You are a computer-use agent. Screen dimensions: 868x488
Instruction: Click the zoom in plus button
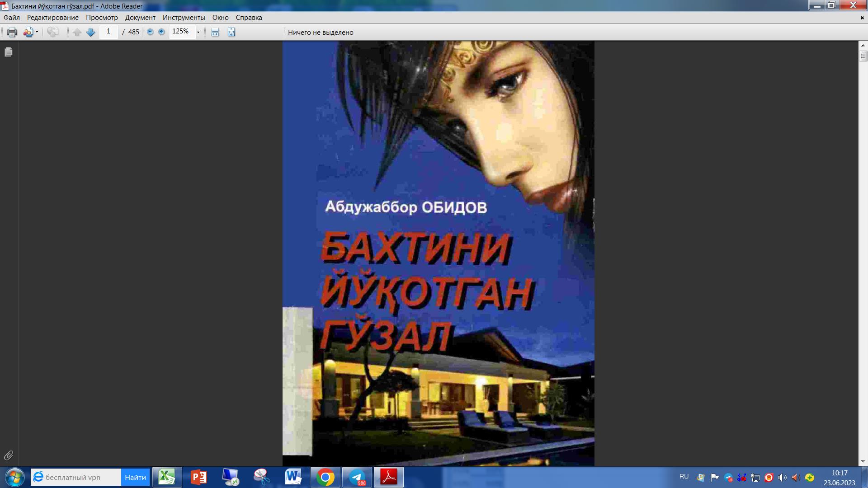(x=161, y=32)
